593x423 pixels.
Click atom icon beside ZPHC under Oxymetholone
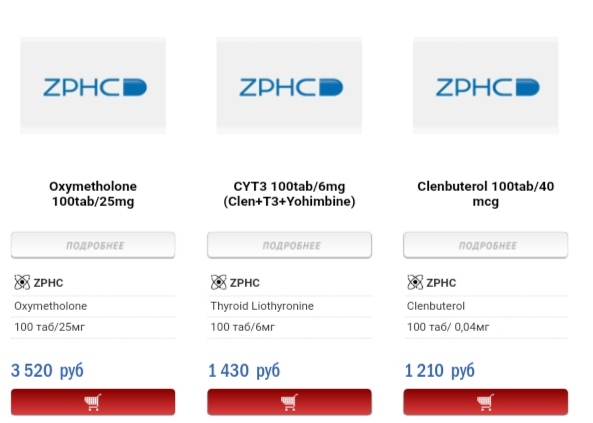click(x=22, y=282)
